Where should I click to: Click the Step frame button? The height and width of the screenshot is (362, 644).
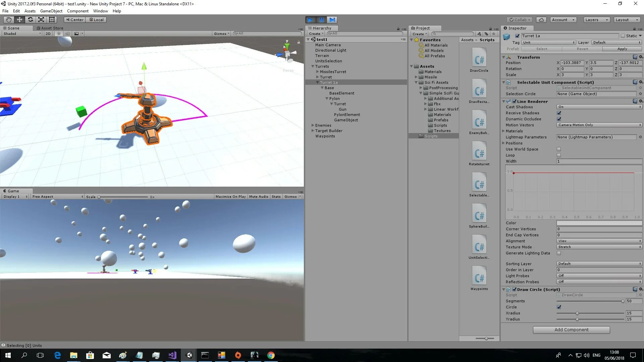click(x=332, y=20)
